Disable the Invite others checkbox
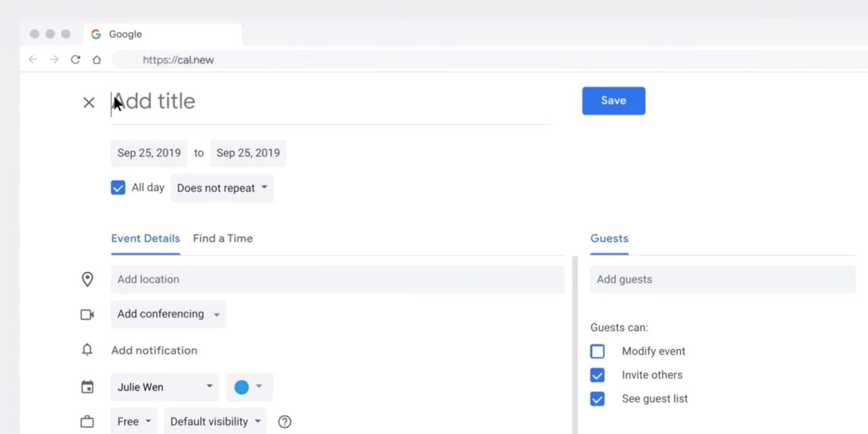Screen dimensions: 868x434 click(x=597, y=375)
